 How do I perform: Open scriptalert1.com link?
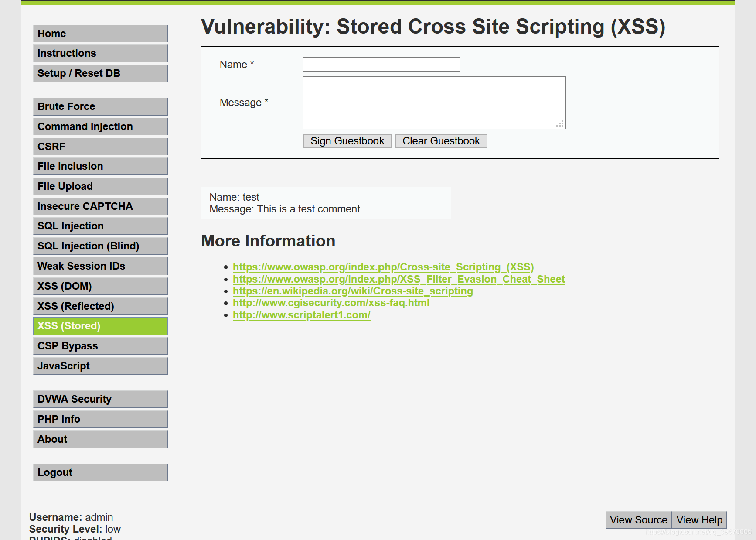[x=302, y=315]
